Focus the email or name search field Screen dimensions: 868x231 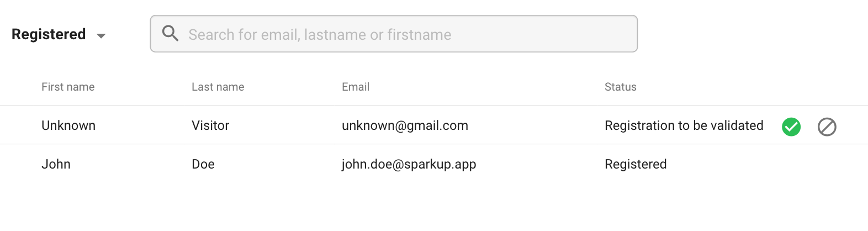point(394,34)
